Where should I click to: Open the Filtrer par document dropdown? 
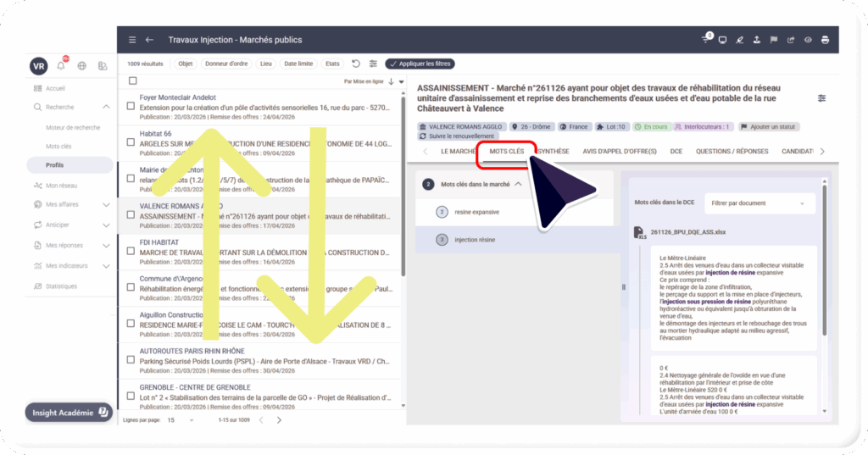[759, 203]
